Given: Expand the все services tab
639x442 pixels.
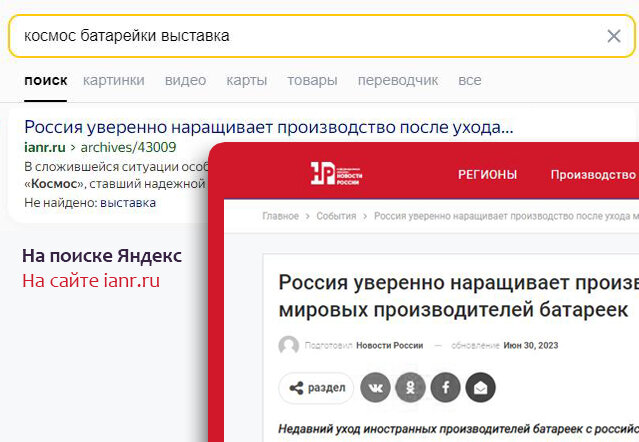Looking at the screenshot, I should point(469,80).
